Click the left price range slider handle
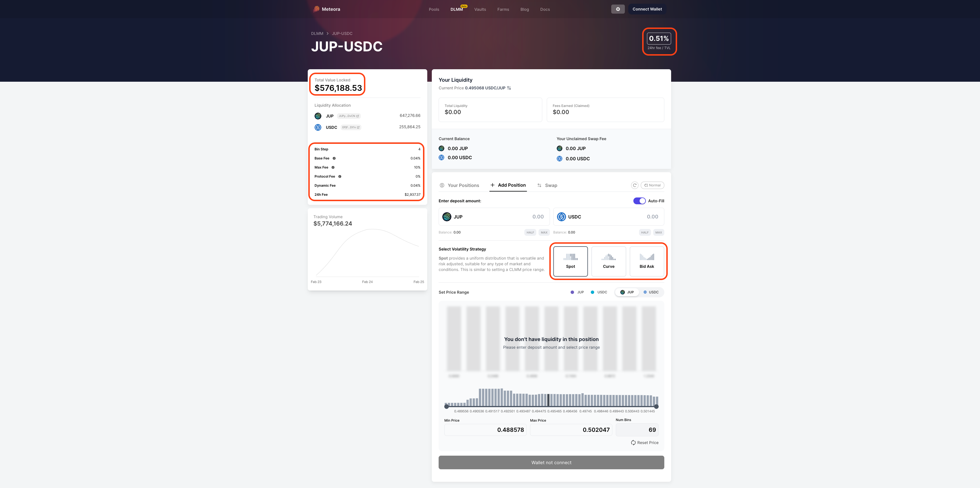This screenshot has height=488, width=980. [x=447, y=407]
